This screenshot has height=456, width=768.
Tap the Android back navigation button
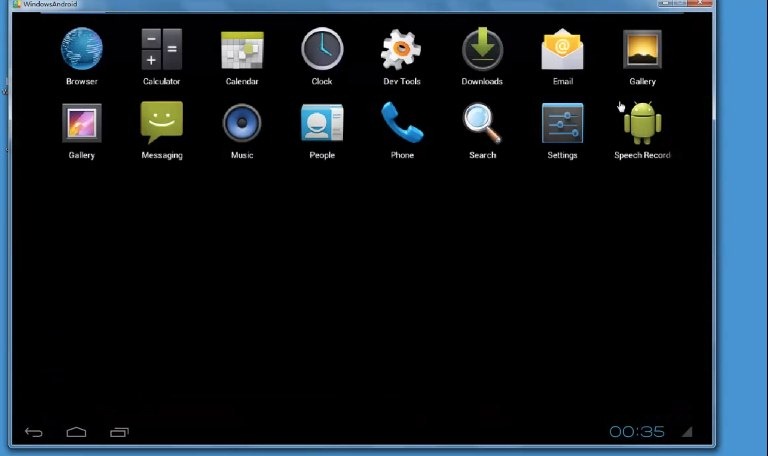pos(34,432)
